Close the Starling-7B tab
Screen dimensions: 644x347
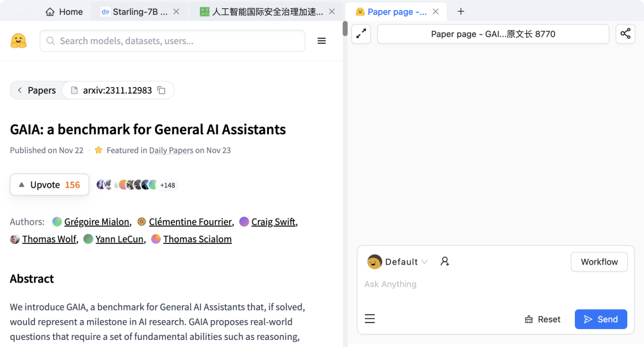pyautogui.click(x=176, y=11)
